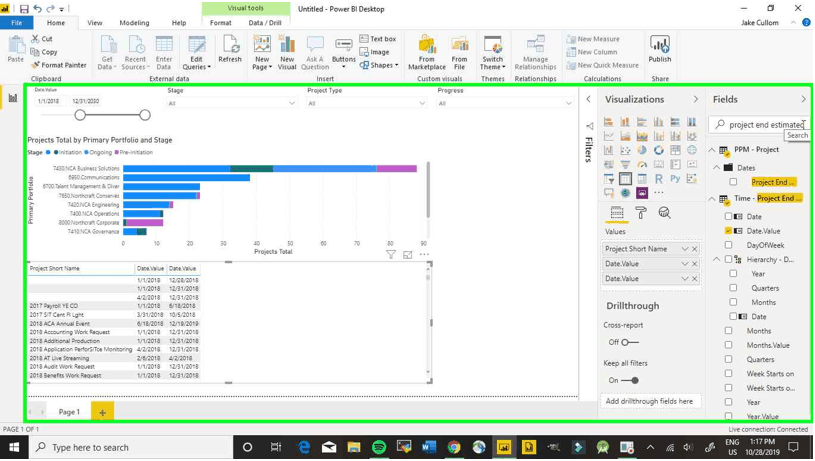Screen dimensions: 815x461
Task: Switch to the View ribbon tab
Action: tap(95, 23)
